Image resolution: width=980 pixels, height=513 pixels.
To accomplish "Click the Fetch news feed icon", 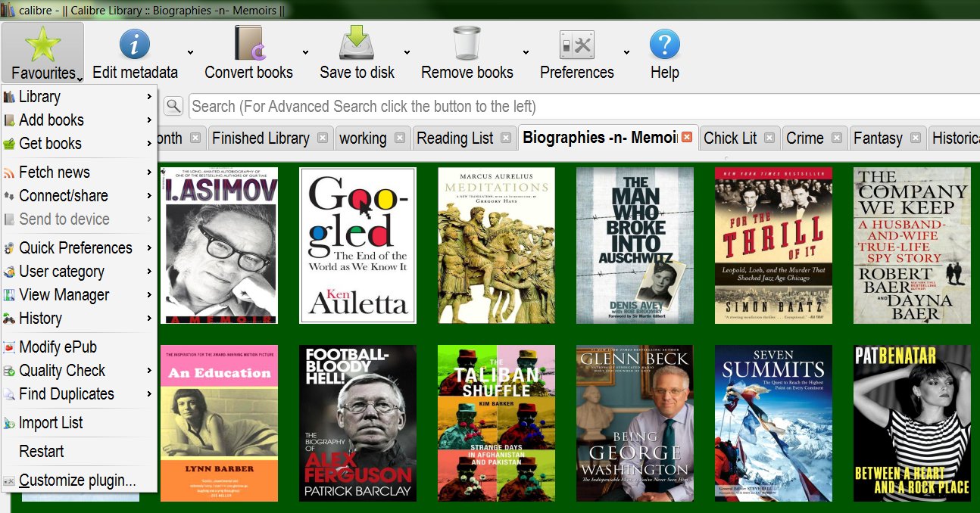I will (x=9, y=173).
